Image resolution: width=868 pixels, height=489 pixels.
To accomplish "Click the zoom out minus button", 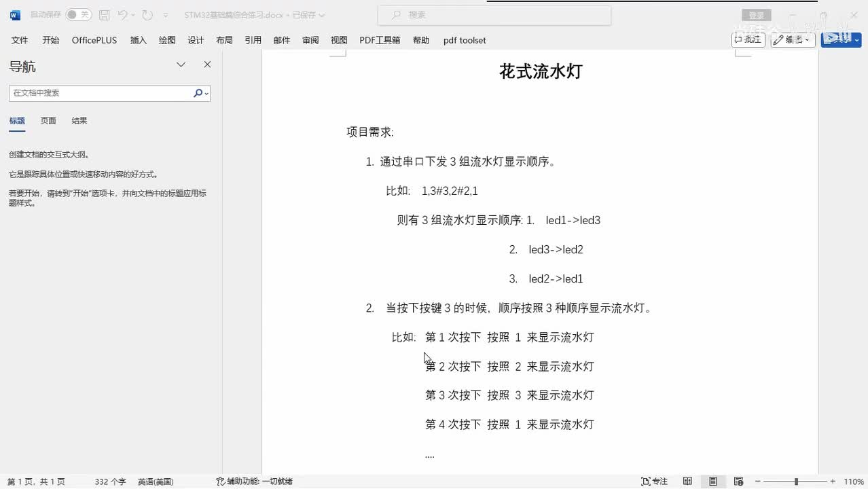I will (x=758, y=482).
